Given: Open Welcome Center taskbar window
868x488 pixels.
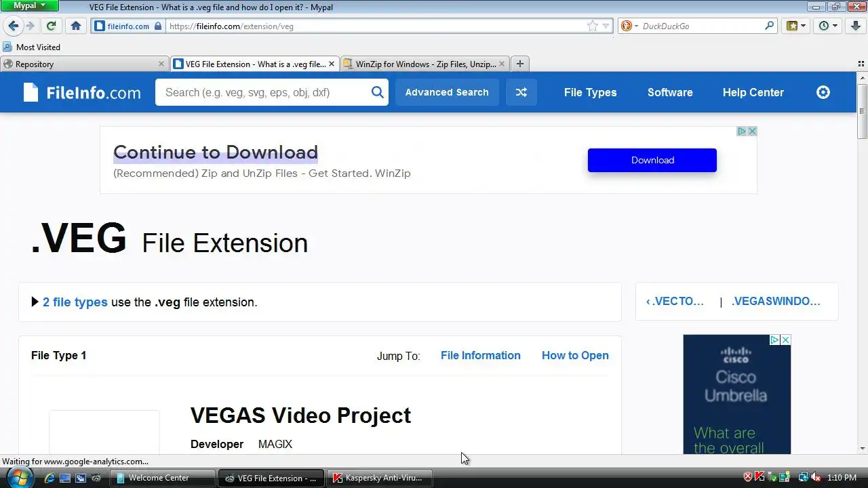Looking at the screenshot, I should (x=163, y=478).
